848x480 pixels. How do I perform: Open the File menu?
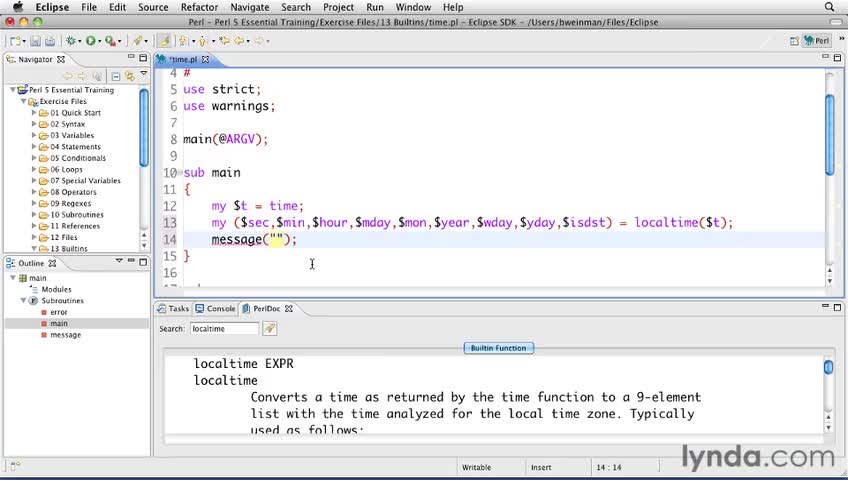pyautogui.click(x=89, y=7)
